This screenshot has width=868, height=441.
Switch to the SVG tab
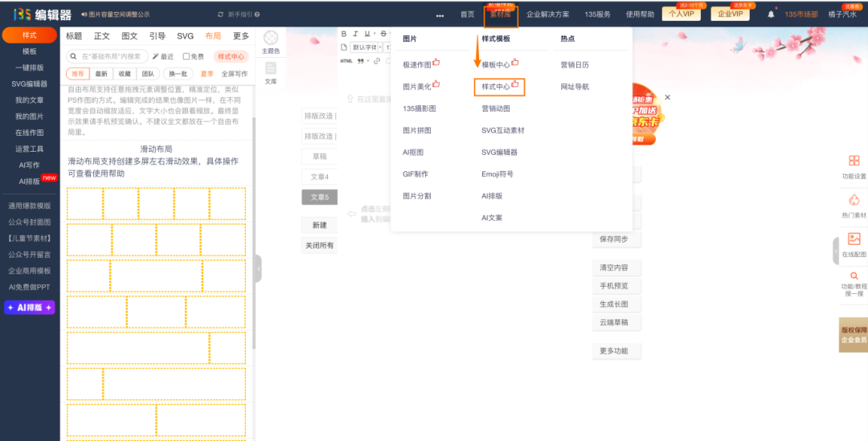coord(185,36)
